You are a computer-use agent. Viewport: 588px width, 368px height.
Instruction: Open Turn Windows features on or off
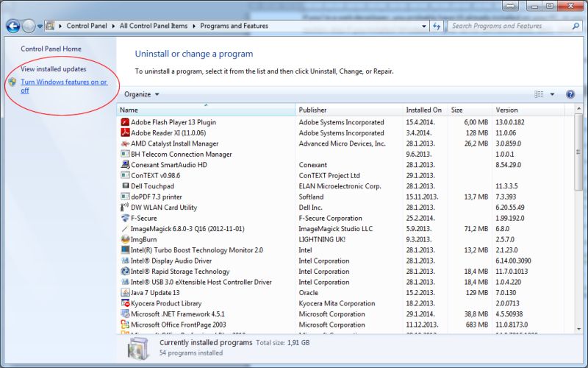[64, 86]
